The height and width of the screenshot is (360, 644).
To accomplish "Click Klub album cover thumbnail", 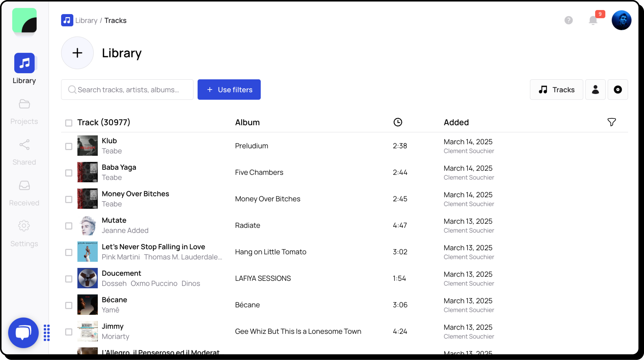I will [x=88, y=146].
